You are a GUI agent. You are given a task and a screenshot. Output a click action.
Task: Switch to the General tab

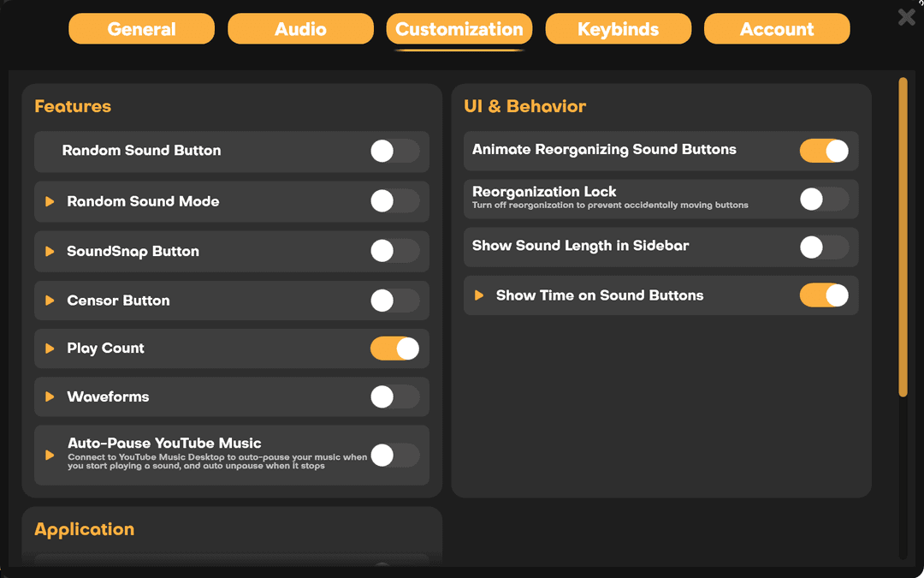pos(141,28)
